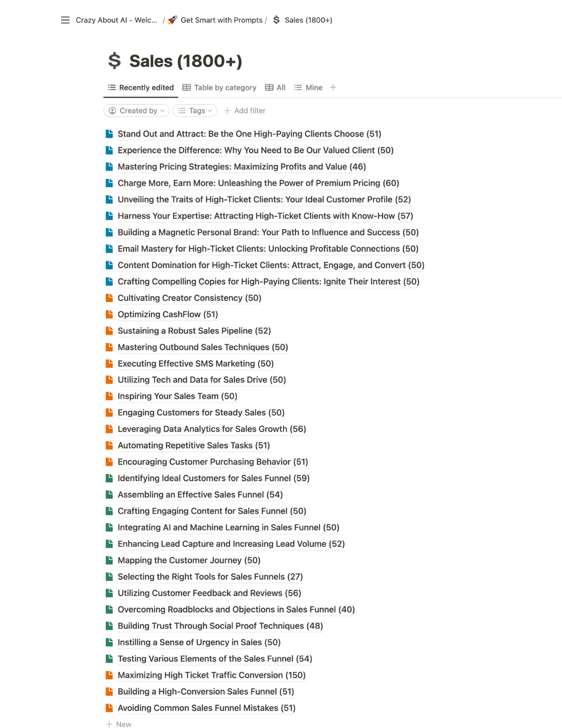Click Add filter button

point(245,111)
